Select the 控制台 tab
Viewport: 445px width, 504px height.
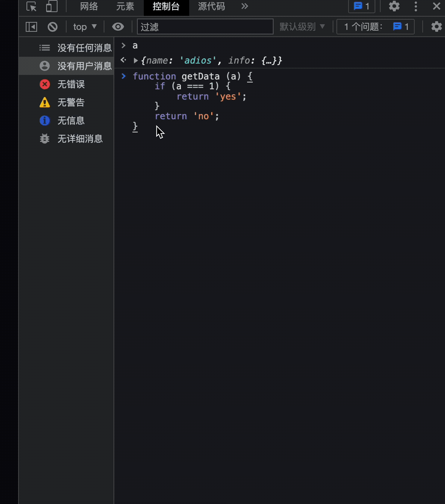166,6
